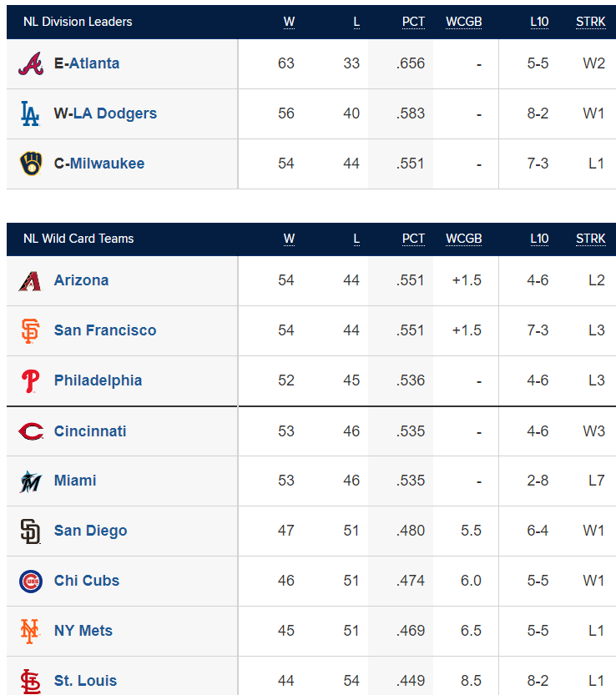Click the St. Louis Cardinals logo
The height and width of the screenshot is (695, 616).
[x=31, y=682]
